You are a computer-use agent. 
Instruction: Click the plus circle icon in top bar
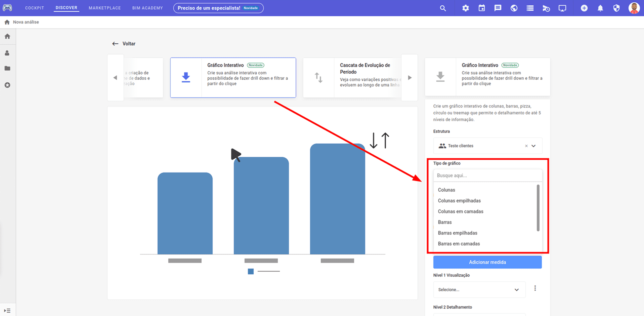(584, 8)
